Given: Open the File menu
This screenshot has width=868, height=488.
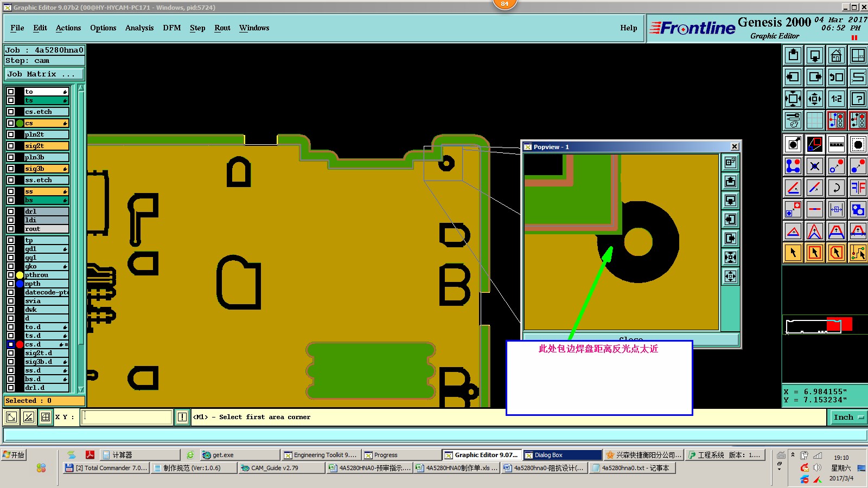Looking at the screenshot, I should tap(17, 28).
